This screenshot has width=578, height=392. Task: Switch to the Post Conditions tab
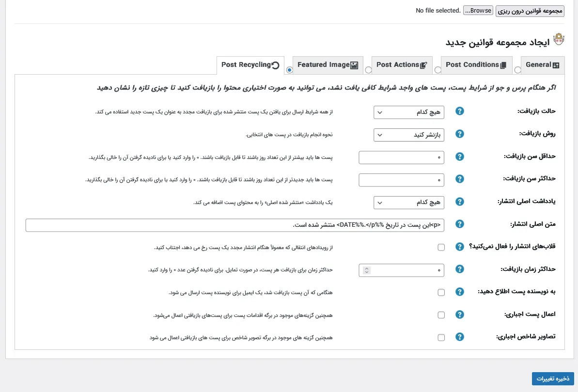[476, 65]
